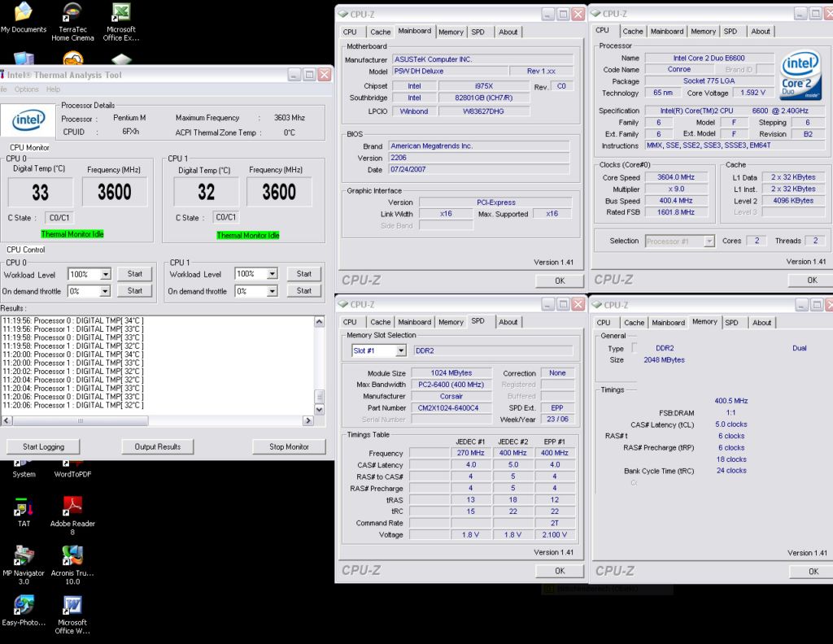
Task: Click the Output Results button
Action: (158, 447)
